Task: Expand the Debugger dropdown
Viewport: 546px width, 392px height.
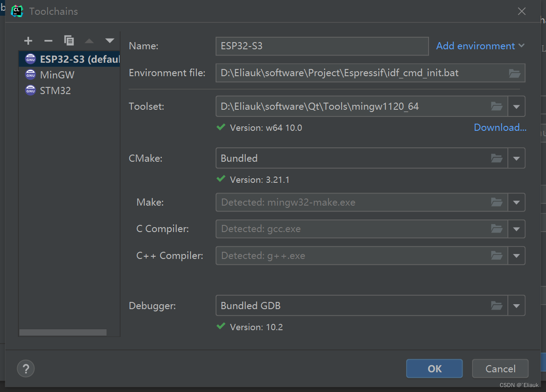Action: [516, 306]
